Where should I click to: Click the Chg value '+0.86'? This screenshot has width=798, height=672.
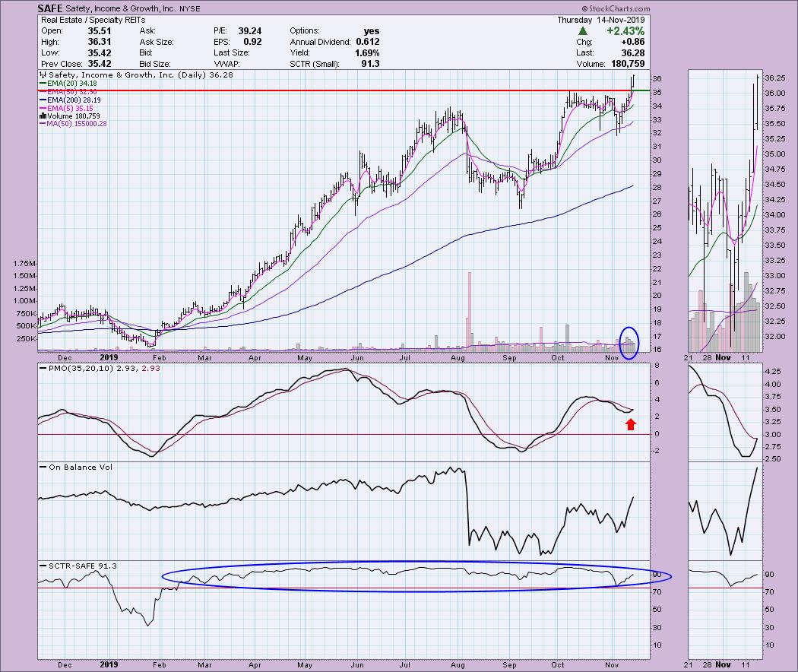click(632, 42)
